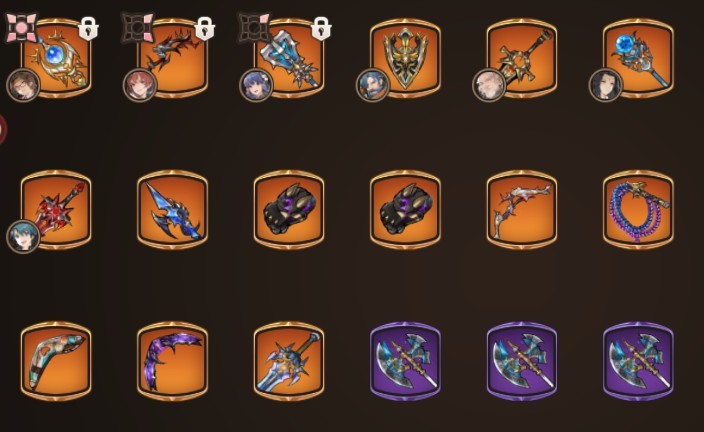Select the black thorned bow with red spikes
This screenshot has height=432, width=704.
click(x=172, y=58)
